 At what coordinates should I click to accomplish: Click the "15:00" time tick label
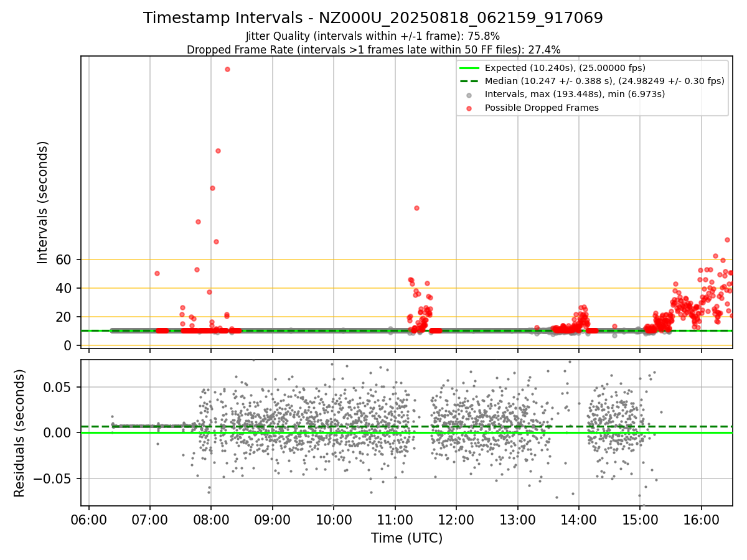641,520
